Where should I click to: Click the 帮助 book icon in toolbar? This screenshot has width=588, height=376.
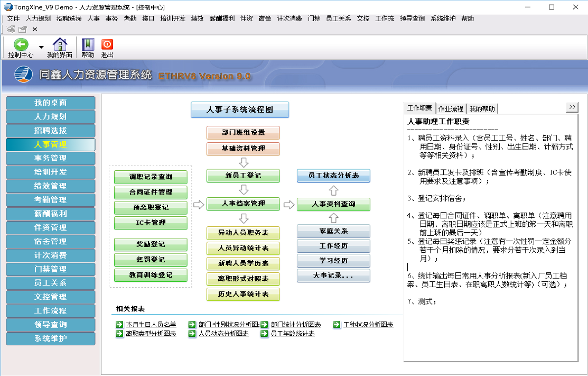(88, 44)
